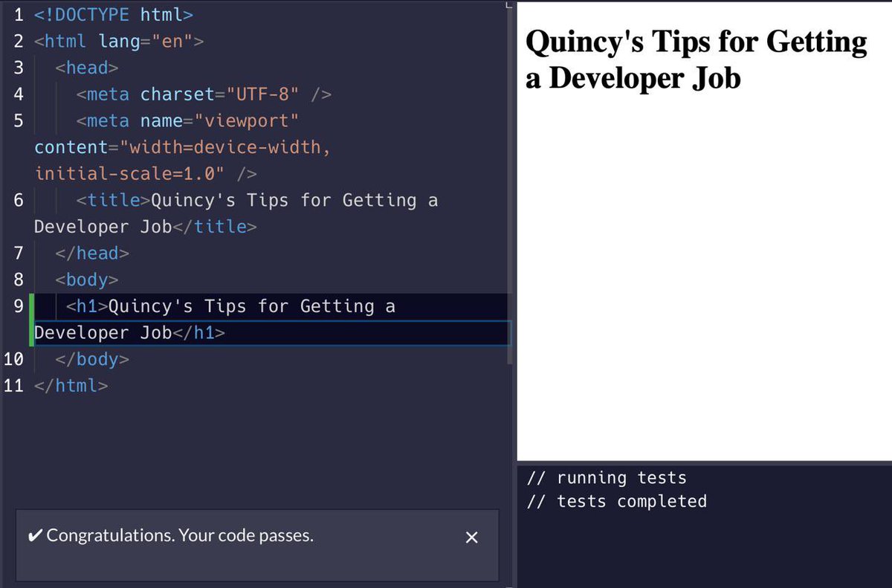The image size is (892, 588).
Task: Click the content="width=device-width, text
Action: coord(183,147)
